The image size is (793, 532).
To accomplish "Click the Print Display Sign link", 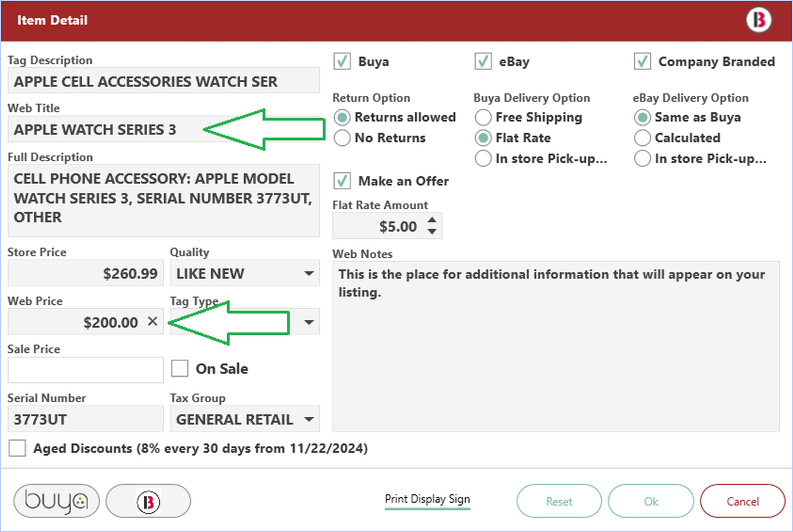I will coord(427,499).
